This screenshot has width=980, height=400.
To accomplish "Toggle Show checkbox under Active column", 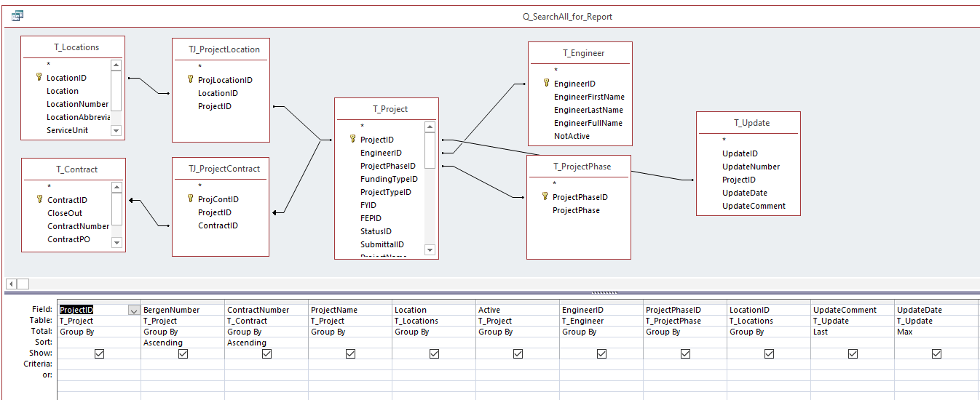I will point(518,353).
